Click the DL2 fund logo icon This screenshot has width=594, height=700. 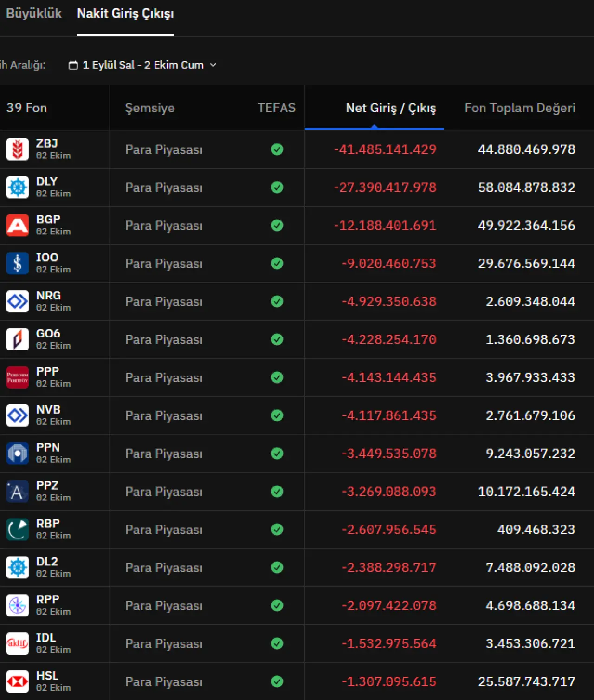tap(18, 568)
